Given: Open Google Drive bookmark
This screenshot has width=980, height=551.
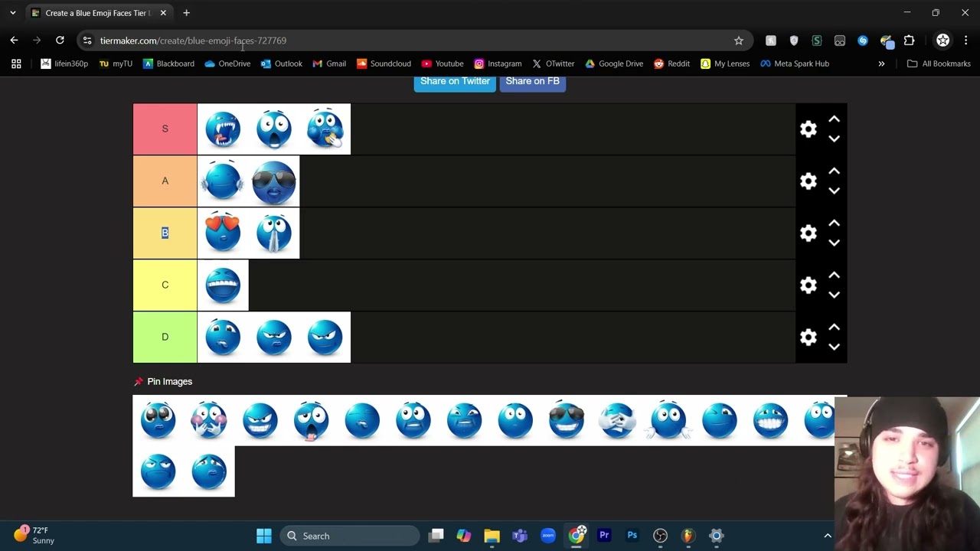Looking at the screenshot, I should (x=614, y=64).
